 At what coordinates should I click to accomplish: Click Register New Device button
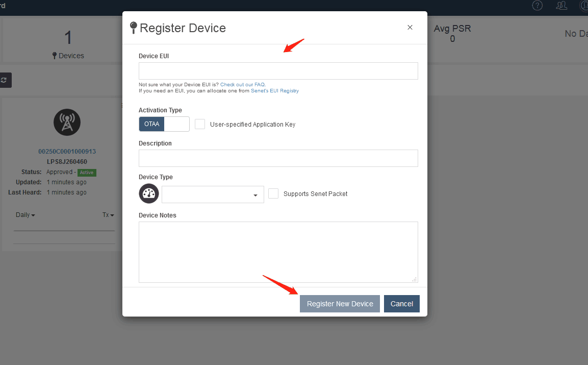(x=340, y=304)
